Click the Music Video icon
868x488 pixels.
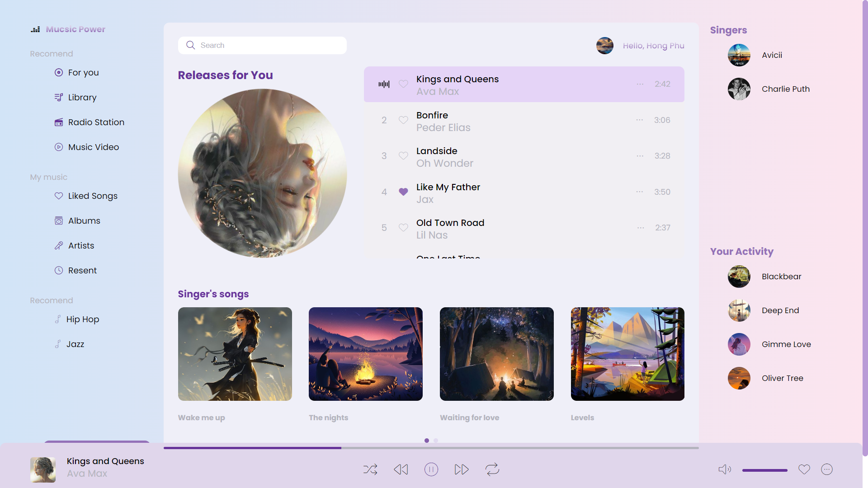coord(59,147)
